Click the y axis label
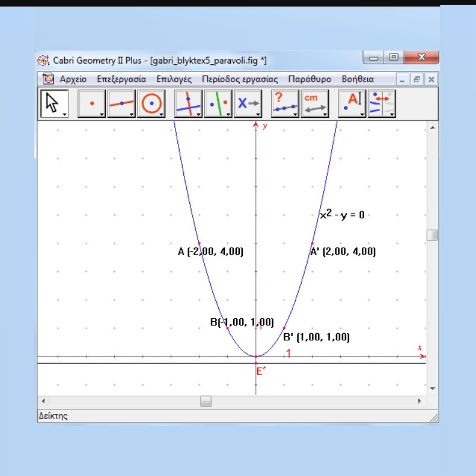Screen dimensions: 476x476 coord(265,126)
